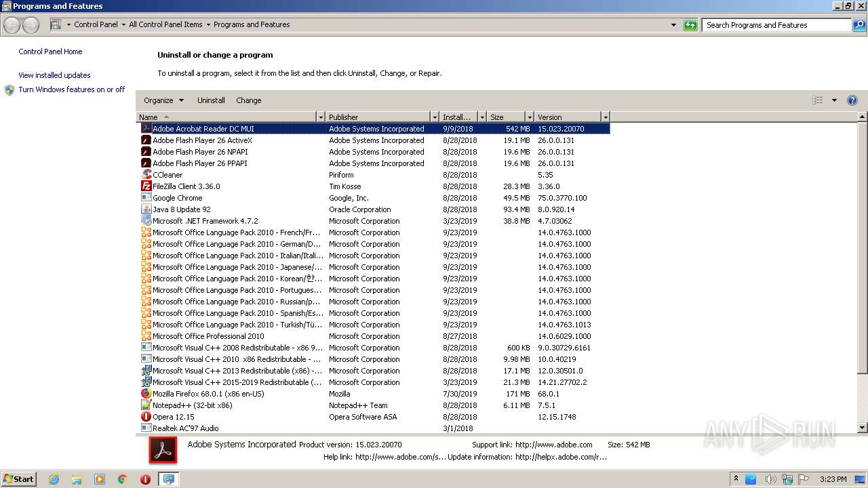The height and width of the screenshot is (488, 868).
Task: Open the Help question mark icon
Action: pos(852,100)
